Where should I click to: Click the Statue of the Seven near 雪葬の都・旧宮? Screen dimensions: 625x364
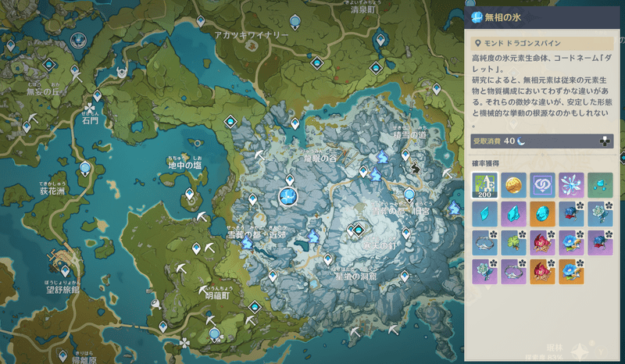pyautogui.click(x=409, y=194)
